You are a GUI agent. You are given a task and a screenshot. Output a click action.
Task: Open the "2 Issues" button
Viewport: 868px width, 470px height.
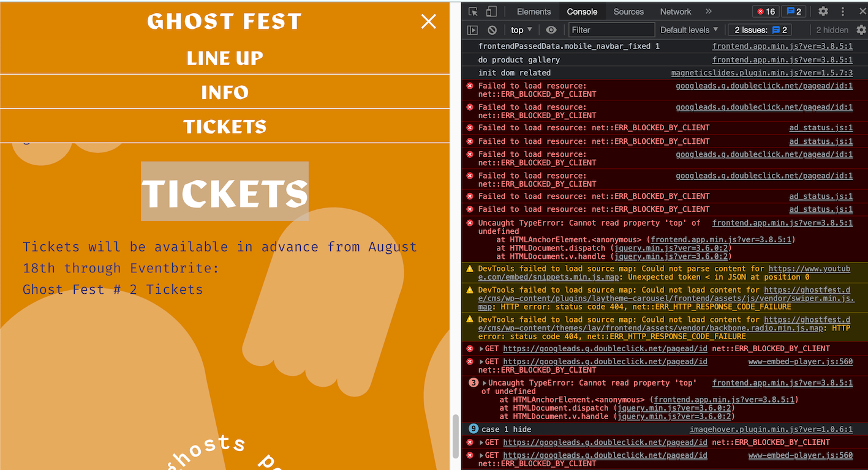(760, 29)
